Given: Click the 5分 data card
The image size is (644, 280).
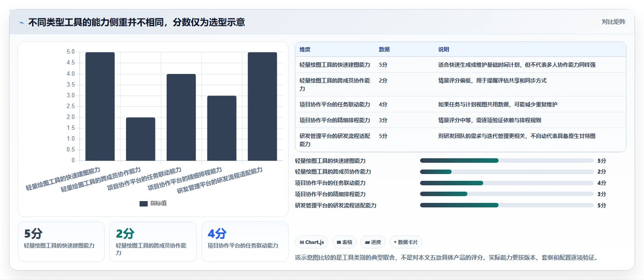Looking at the screenshot, I should tap(61, 242).
